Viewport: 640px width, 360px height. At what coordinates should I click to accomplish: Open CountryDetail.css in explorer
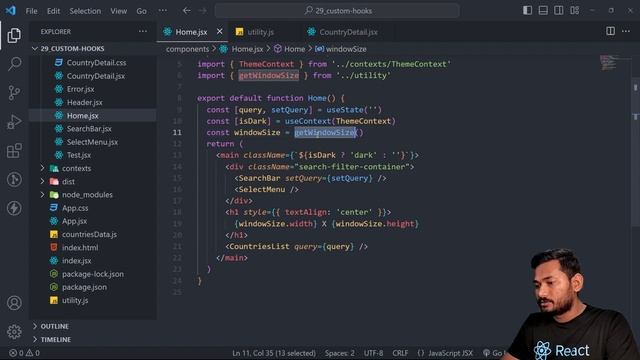(x=96, y=62)
